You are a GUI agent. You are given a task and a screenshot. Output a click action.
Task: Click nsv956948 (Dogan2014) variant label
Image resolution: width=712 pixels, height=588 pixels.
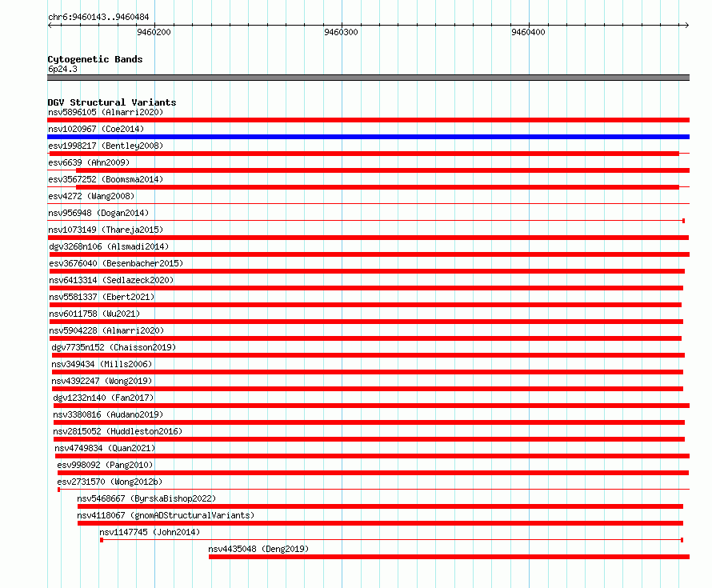[98, 213]
